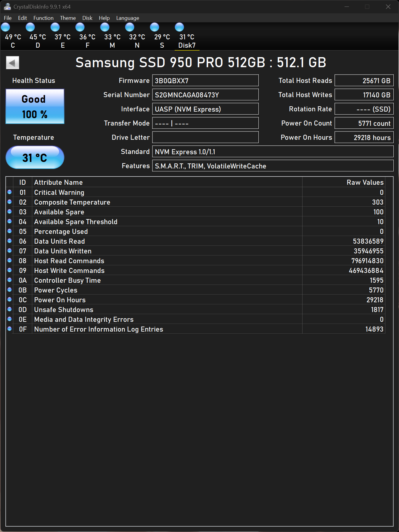Select drive C status orb
The width and height of the screenshot is (399, 532).
click(x=5, y=27)
